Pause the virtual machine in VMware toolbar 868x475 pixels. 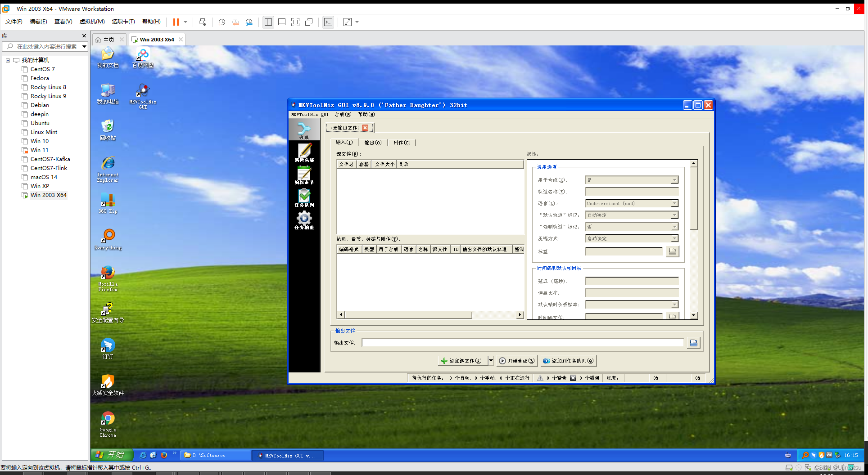tap(176, 22)
